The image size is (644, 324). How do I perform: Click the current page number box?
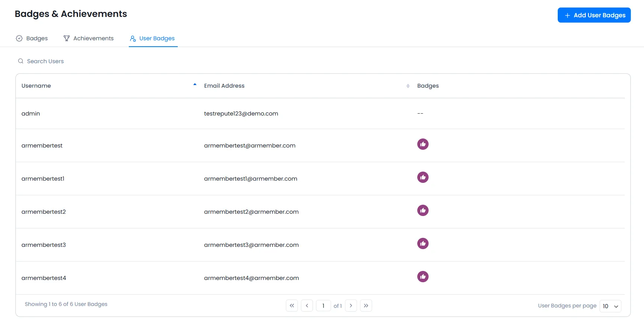point(323,306)
